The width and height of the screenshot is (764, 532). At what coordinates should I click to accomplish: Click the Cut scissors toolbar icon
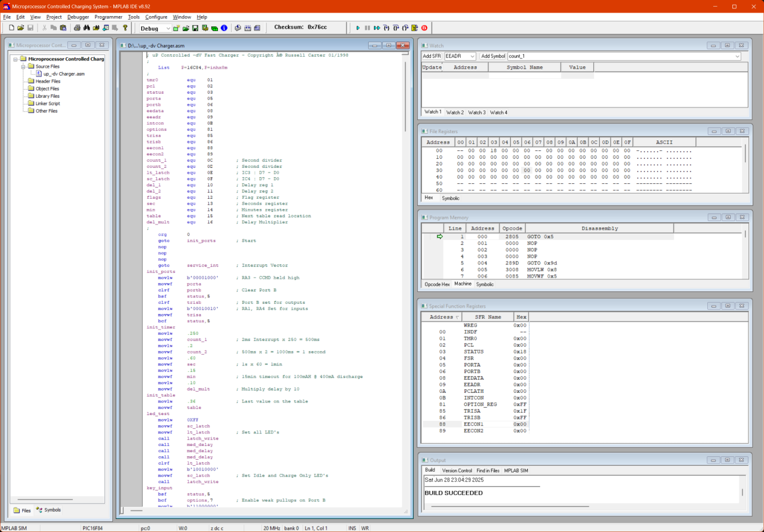[44, 28]
